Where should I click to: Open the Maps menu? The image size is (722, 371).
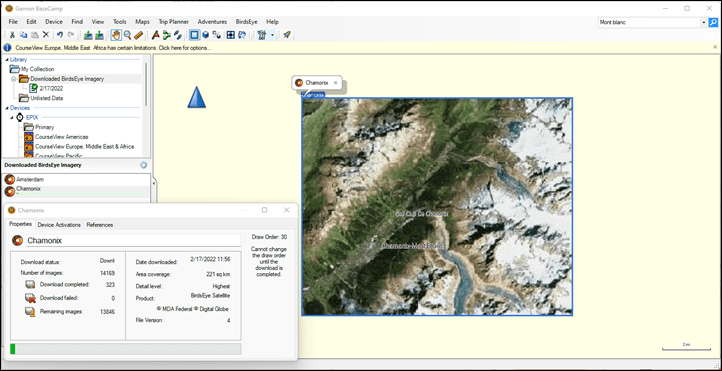click(x=142, y=22)
